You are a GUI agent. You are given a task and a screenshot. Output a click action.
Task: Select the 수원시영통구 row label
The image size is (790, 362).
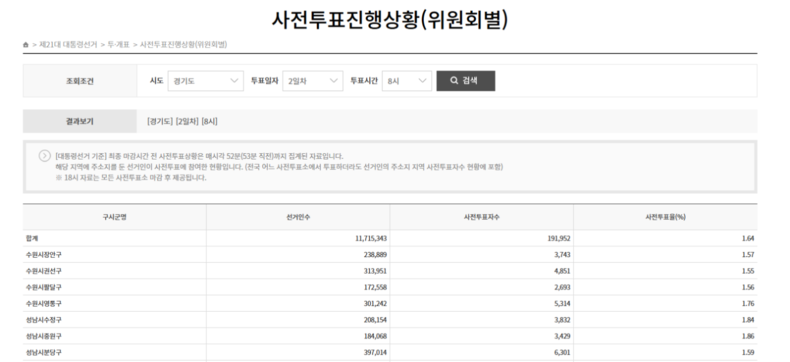coord(44,304)
